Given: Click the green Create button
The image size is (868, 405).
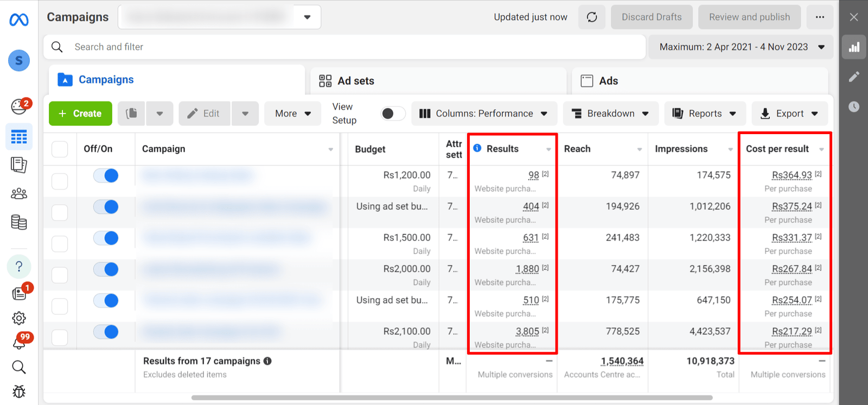Looking at the screenshot, I should click(x=80, y=113).
